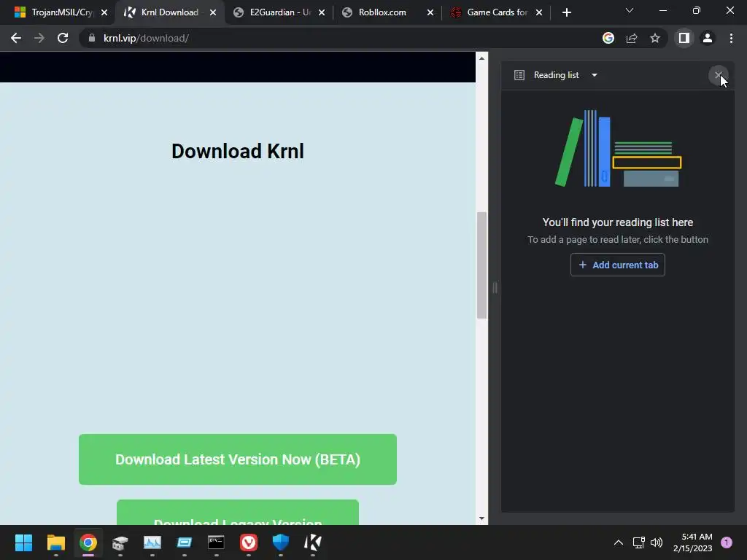Click the reading list panel icon

coord(519,75)
